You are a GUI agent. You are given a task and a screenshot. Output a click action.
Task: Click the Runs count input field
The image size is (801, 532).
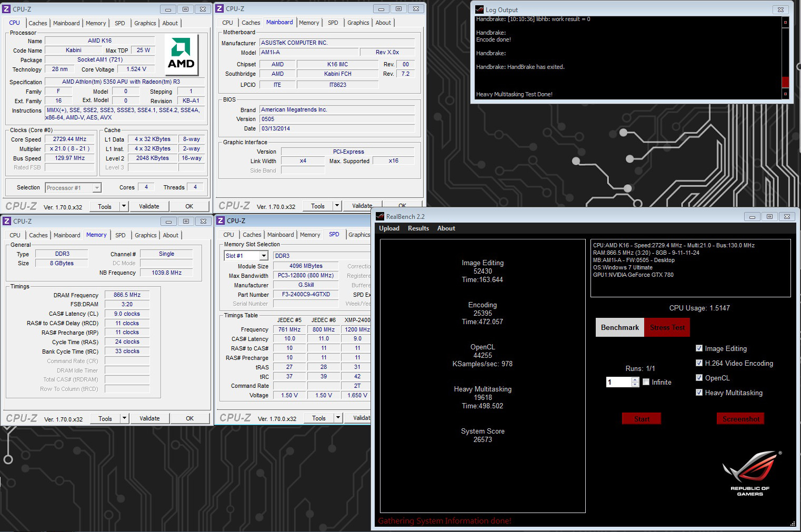coord(619,382)
